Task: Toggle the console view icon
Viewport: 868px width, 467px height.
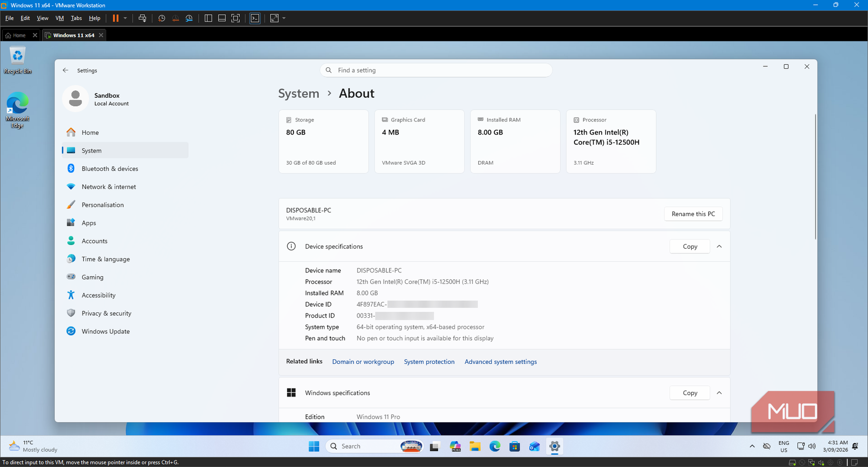Action: tap(255, 18)
